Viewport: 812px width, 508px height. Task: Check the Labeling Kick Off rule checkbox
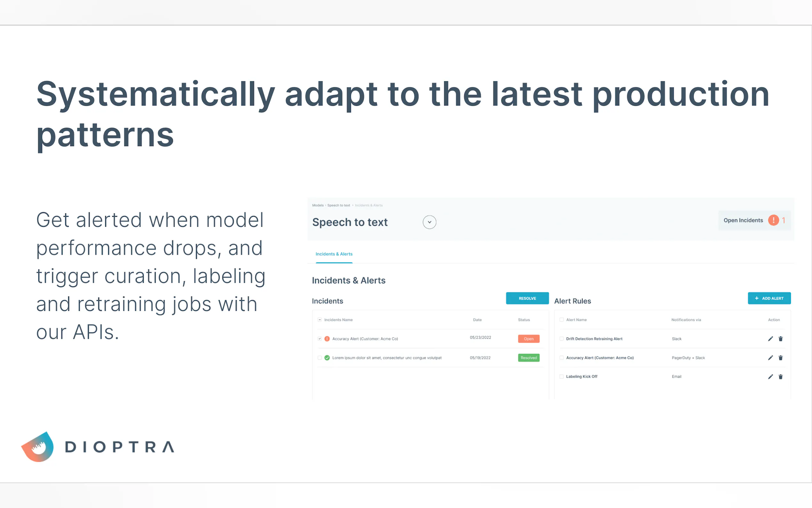click(x=562, y=377)
